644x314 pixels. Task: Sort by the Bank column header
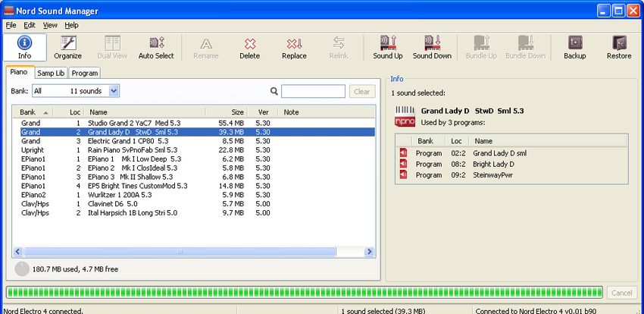tap(33, 111)
